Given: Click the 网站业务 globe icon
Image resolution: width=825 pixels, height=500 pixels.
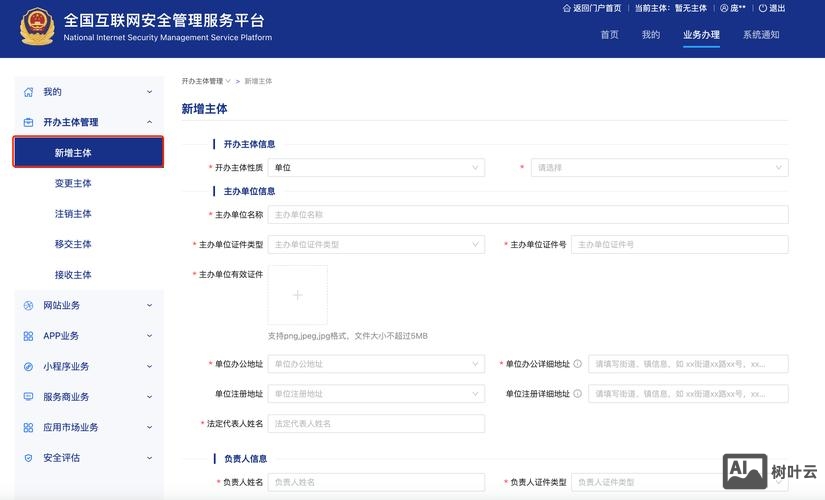Looking at the screenshot, I should 28,306.
